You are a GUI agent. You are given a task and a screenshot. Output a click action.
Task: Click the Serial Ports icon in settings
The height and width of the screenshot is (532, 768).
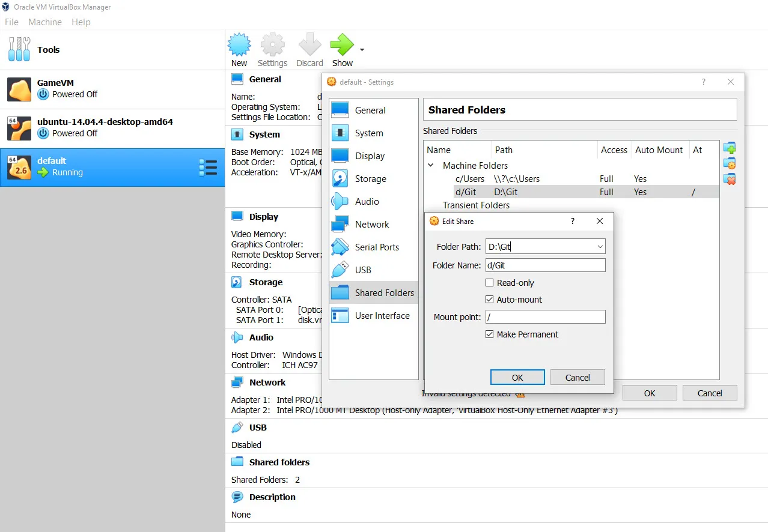click(340, 247)
